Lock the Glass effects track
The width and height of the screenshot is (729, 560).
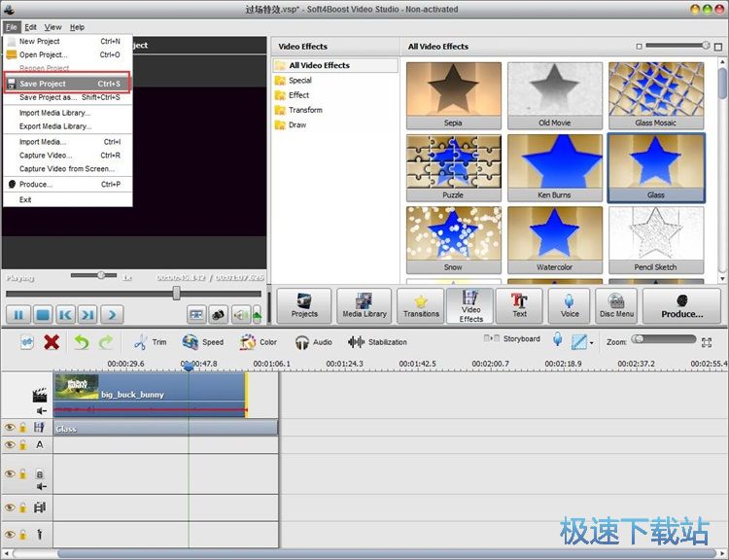(x=22, y=428)
